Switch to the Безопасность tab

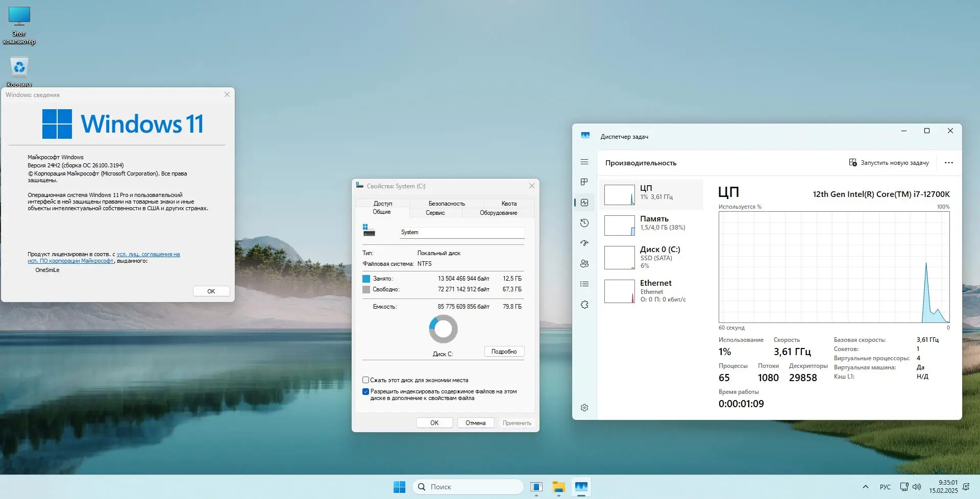click(447, 204)
